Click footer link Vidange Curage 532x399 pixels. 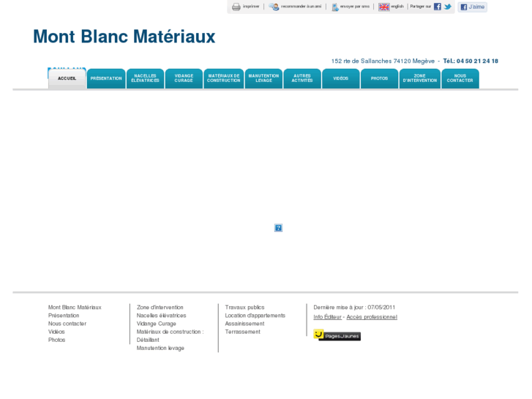(x=156, y=324)
